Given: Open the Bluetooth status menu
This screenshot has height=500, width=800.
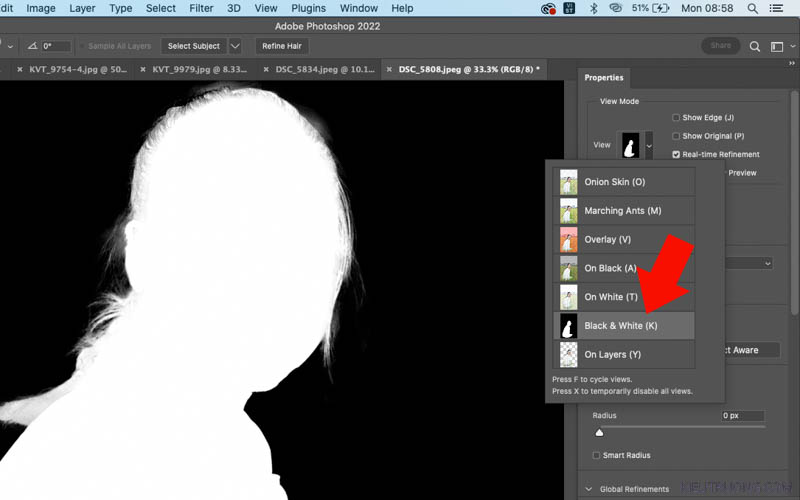Looking at the screenshot, I should [593, 8].
